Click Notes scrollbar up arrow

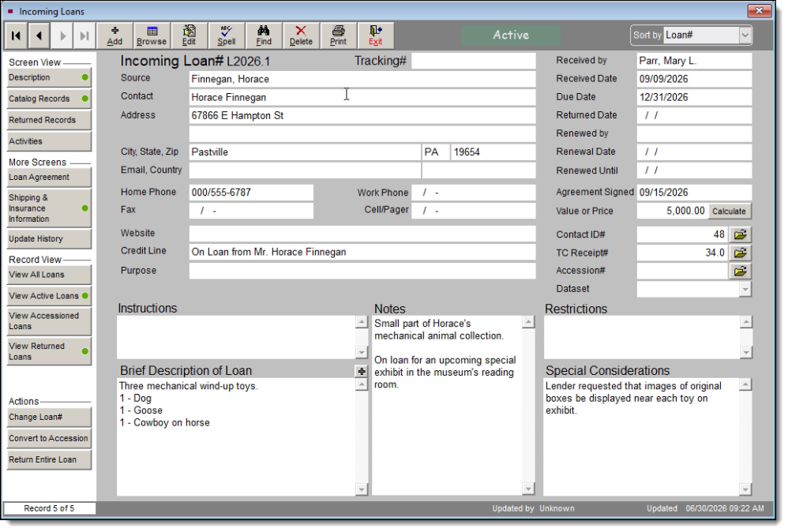point(528,323)
